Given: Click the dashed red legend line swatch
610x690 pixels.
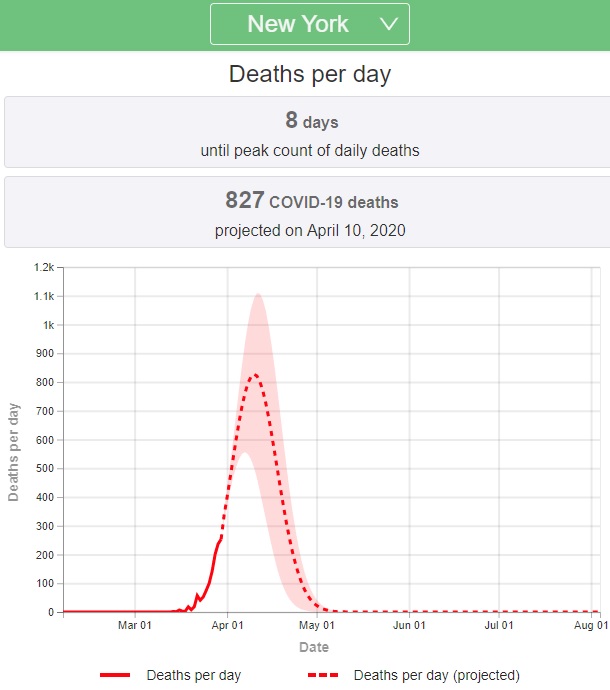Looking at the screenshot, I should pos(323,676).
